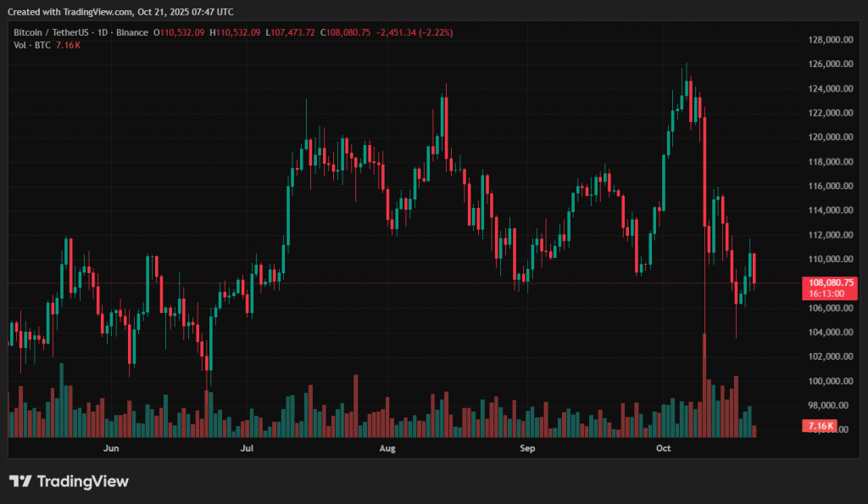
Task: Click the tallest red volume bar in October
Action: (704, 384)
